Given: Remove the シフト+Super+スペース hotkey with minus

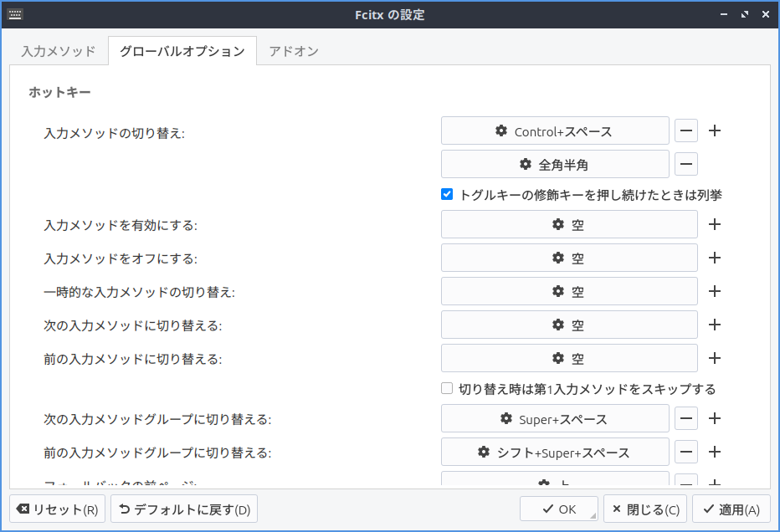Looking at the screenshot, I should pos(686,452).
